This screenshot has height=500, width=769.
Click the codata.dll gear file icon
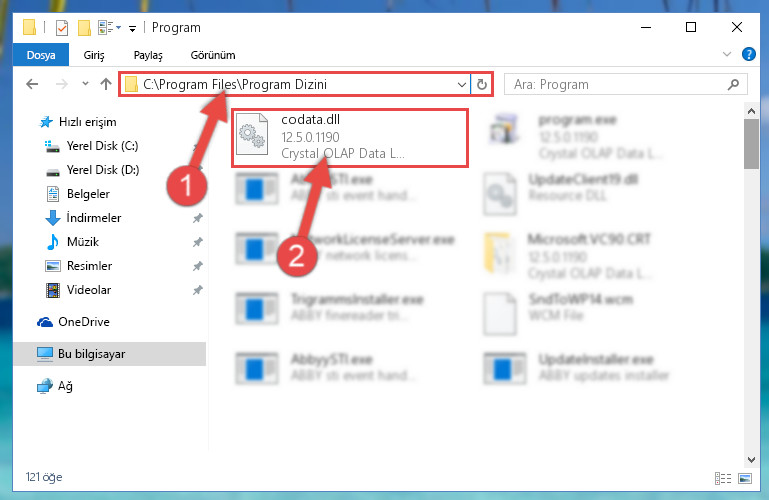point(252,134)
